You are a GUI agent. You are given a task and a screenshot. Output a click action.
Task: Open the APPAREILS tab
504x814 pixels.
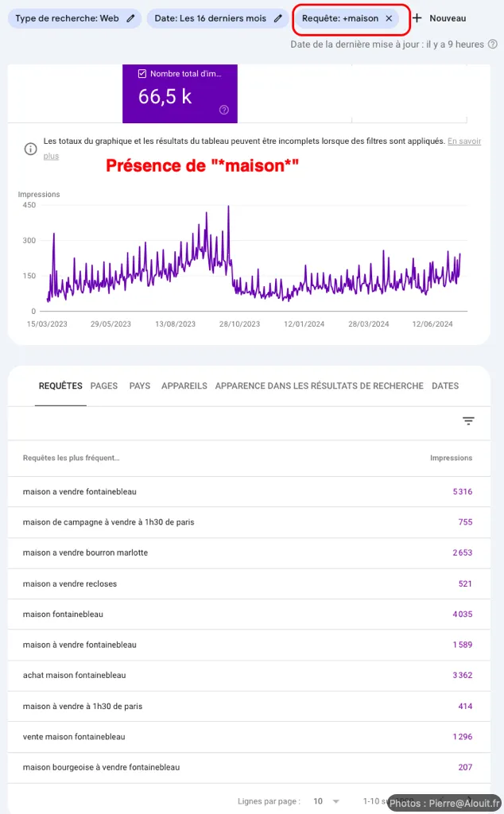[184, 386]
